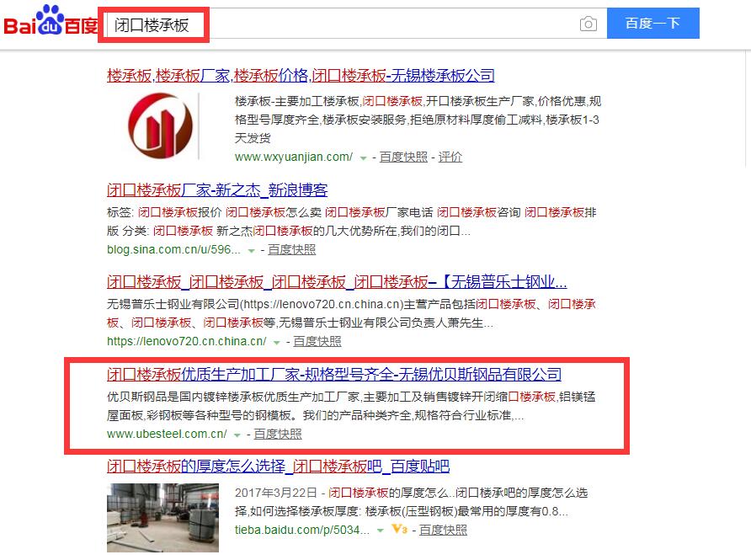Image resolution: width=751 pixels, height=560 pixels.
Task: Open the 无锡楼承板公司 result title
Action: 301,76
